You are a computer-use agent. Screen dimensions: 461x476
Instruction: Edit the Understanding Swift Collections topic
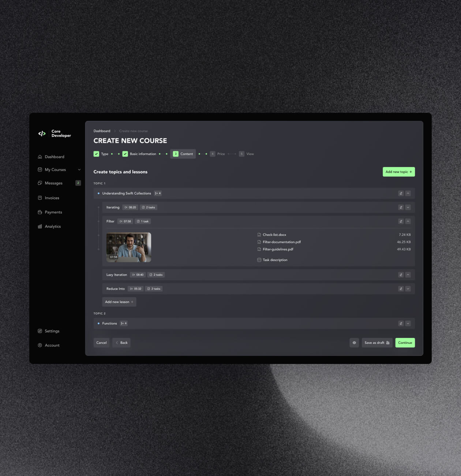pos(401,193)
